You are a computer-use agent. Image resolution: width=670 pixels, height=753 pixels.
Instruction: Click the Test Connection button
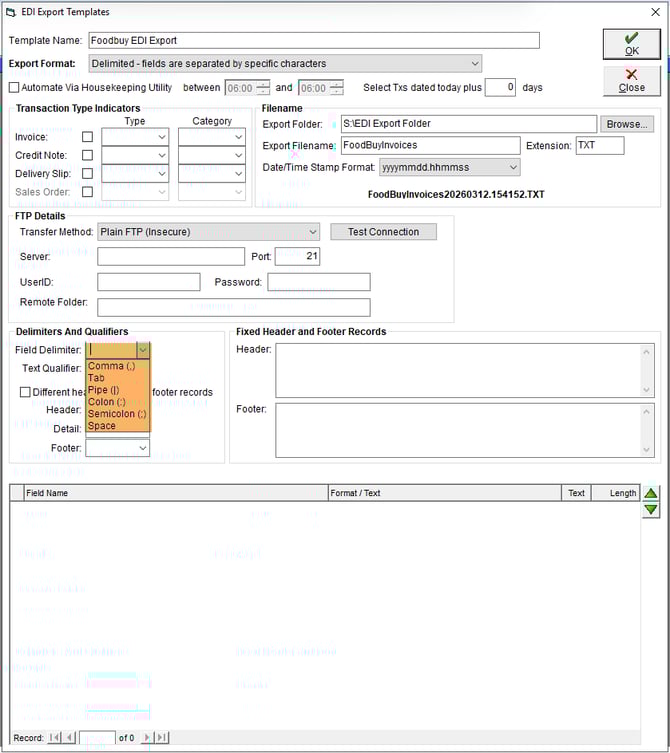pos(383,232)
